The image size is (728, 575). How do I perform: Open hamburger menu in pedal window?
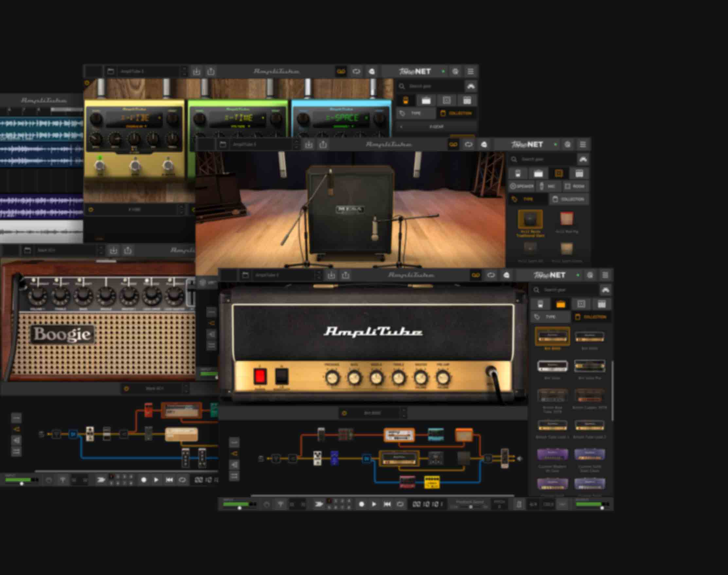tap(471, 71)
